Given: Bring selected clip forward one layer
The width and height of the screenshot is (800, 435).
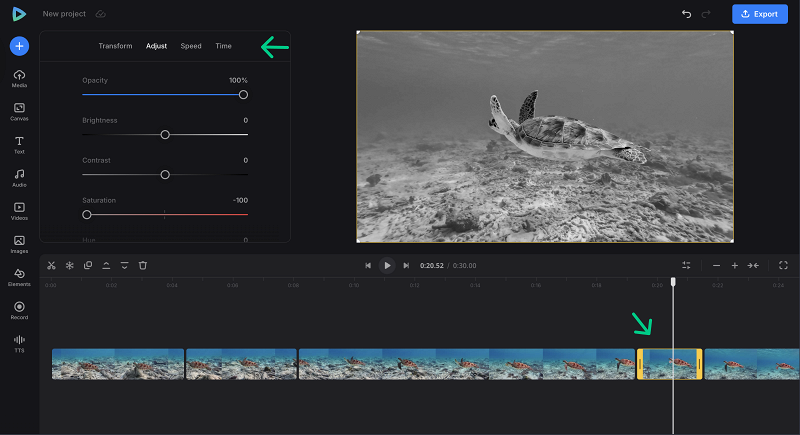Looking at the screenshot, I should (106, 265).
